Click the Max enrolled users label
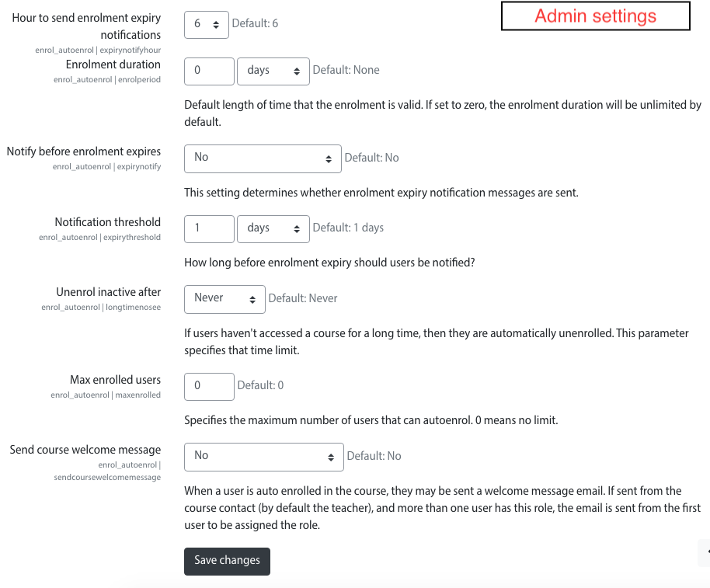This screenshot has width=710, height=588. [116, 380]
